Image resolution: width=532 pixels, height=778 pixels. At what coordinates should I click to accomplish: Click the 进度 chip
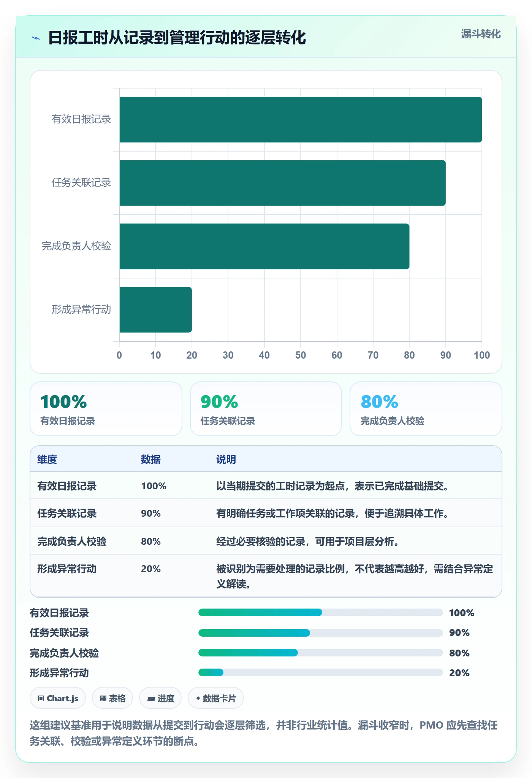coord(160,698)
